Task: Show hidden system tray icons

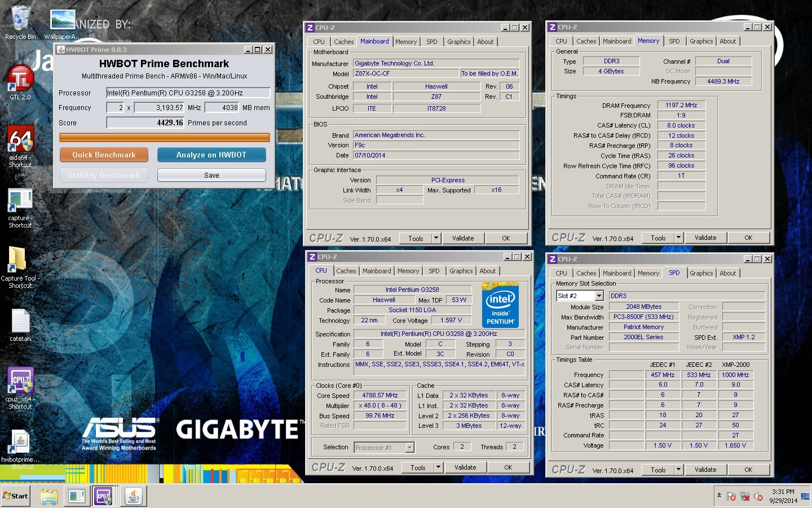Action: pyautogui.click(x=719, y=496)
